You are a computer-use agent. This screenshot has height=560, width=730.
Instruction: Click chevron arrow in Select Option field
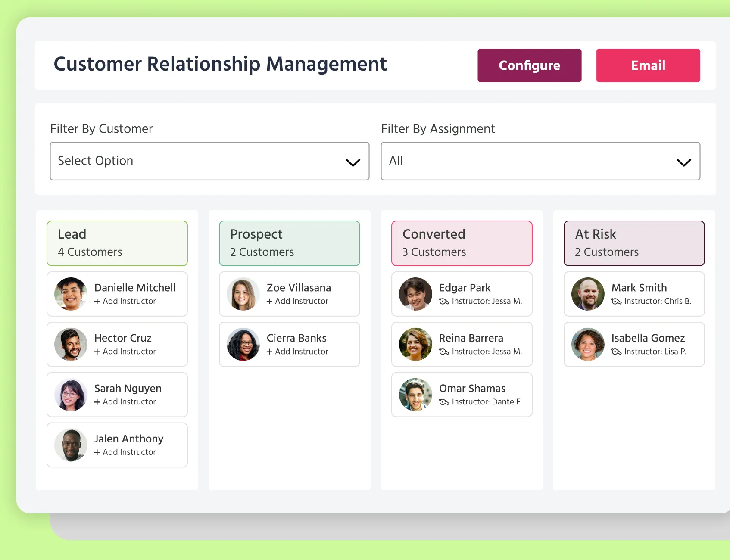(x=353, y=162)
